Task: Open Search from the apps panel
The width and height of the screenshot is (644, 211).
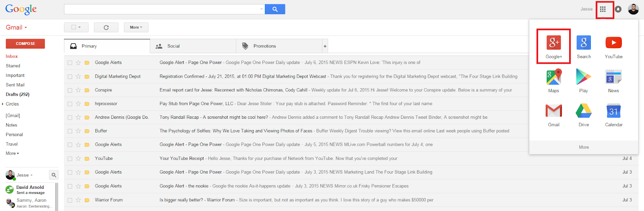Action: [x=584, y=47]
